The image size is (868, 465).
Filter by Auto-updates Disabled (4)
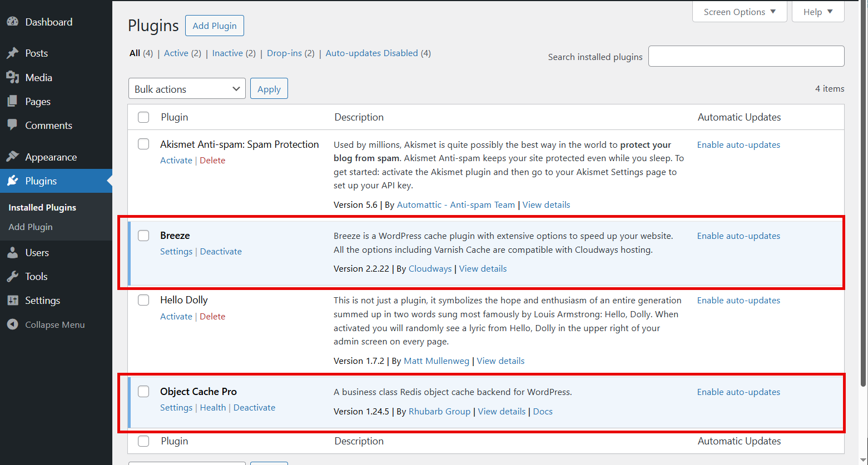pyautogui.click(x=378, y=53)
